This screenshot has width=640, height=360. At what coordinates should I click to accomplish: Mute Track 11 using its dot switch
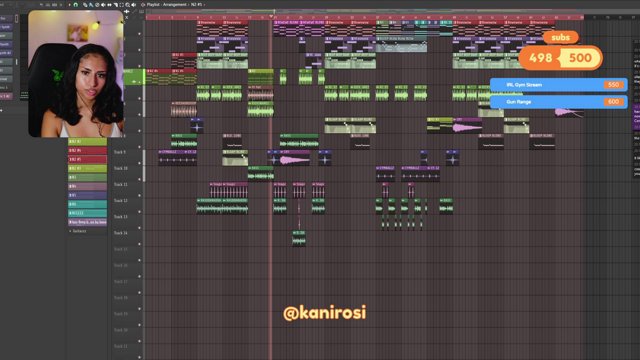(140, 195)
